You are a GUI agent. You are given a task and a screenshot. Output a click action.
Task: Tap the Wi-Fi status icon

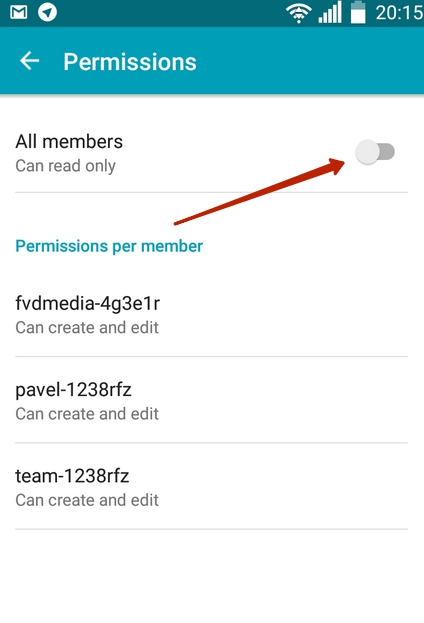[299, 13]
